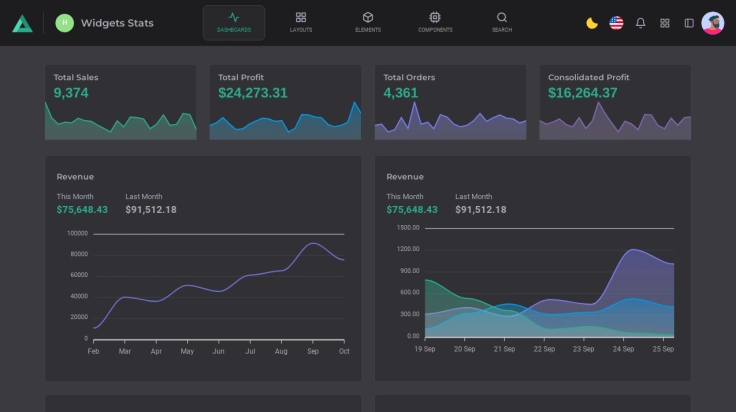Click the green H avatar badge

[x=64, y=23]
